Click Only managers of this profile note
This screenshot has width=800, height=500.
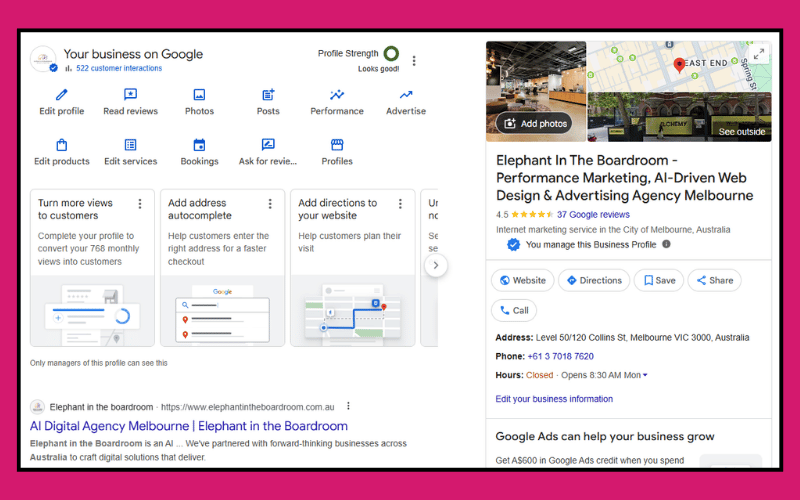(x=98, y=363)
